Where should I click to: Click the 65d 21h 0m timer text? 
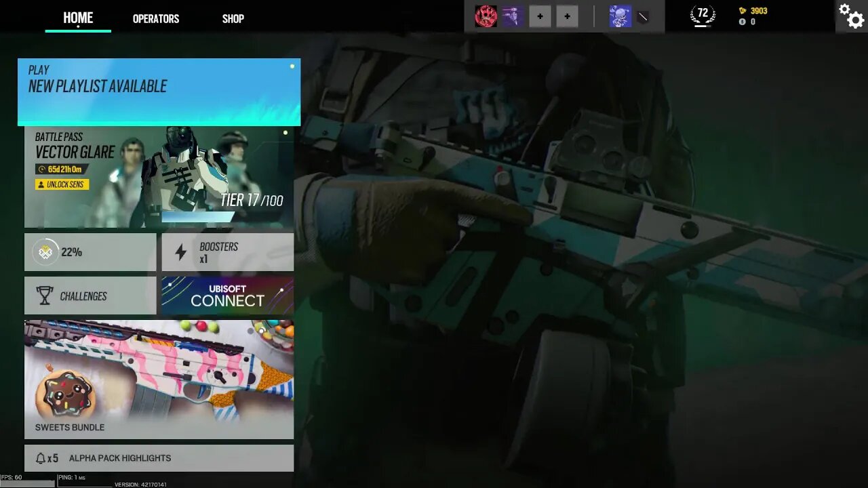tap(64, 169)
